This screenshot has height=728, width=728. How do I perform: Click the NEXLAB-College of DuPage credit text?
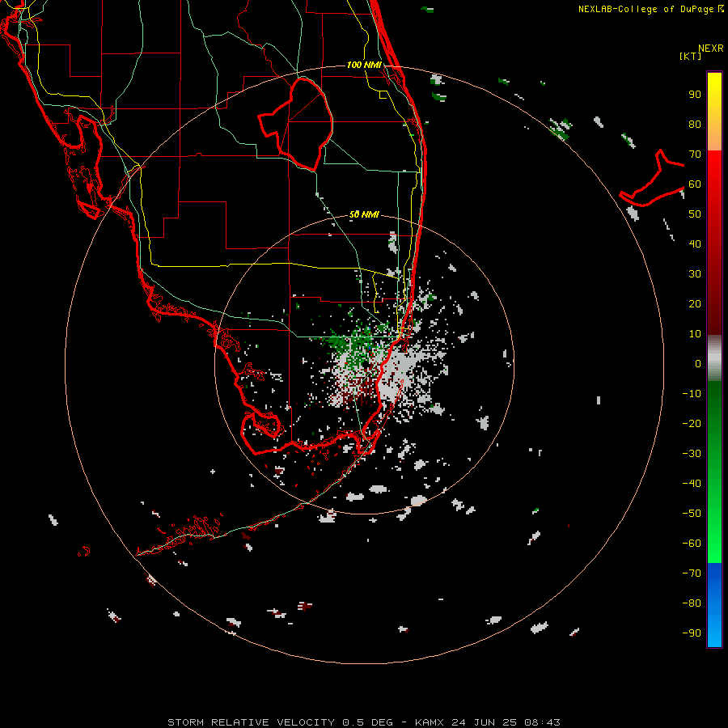(645, 9)
